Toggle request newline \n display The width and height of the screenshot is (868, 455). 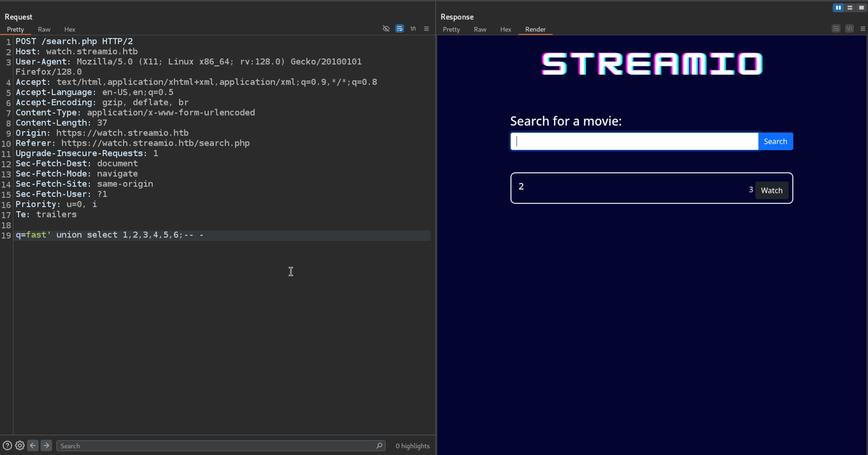click(x=413, y=29)
